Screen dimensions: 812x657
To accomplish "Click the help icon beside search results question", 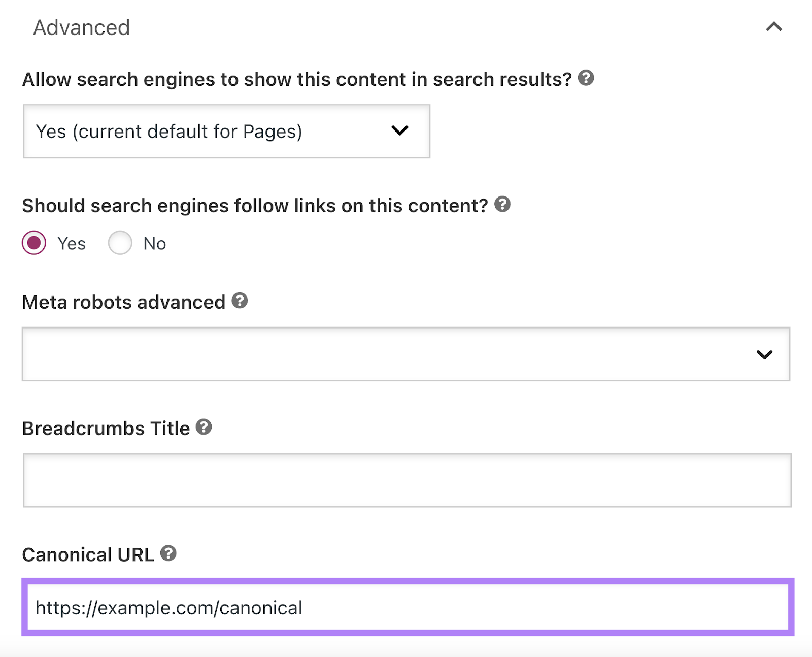I will tap(587, 78).
